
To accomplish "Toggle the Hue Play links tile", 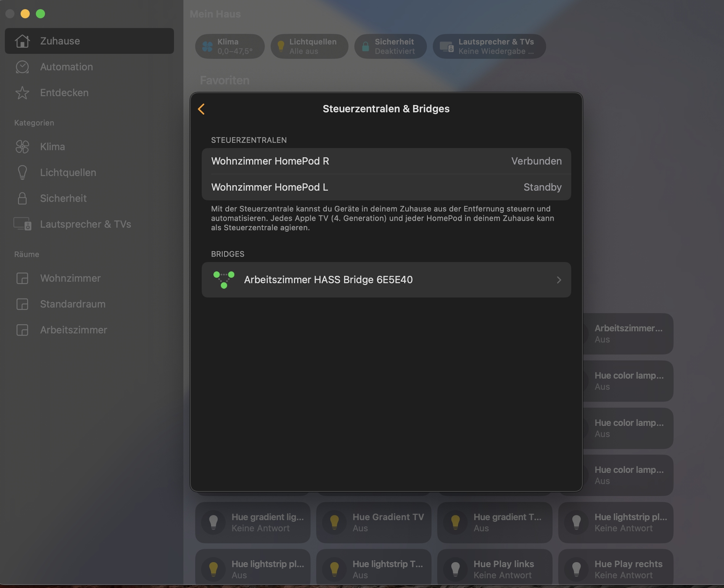I will (x=495, y=567).
